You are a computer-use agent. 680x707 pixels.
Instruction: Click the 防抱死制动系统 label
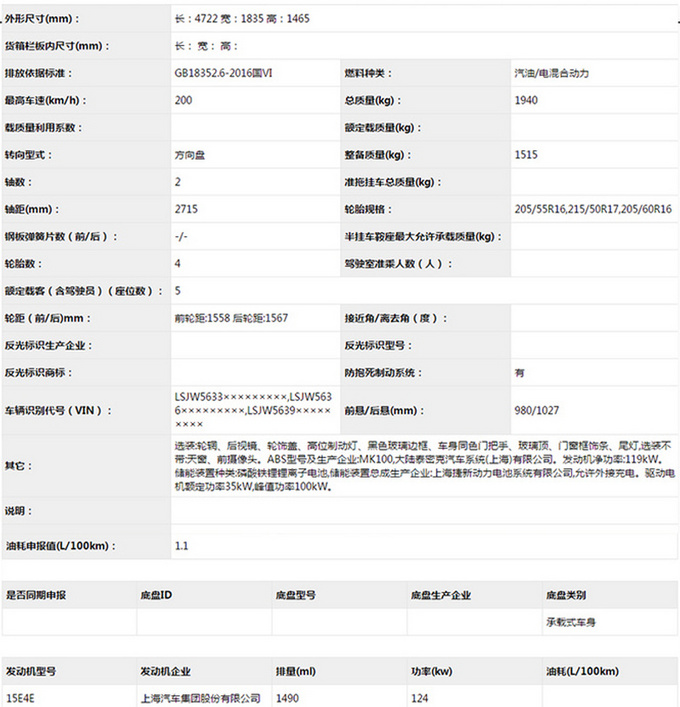[x=383, y=372]
